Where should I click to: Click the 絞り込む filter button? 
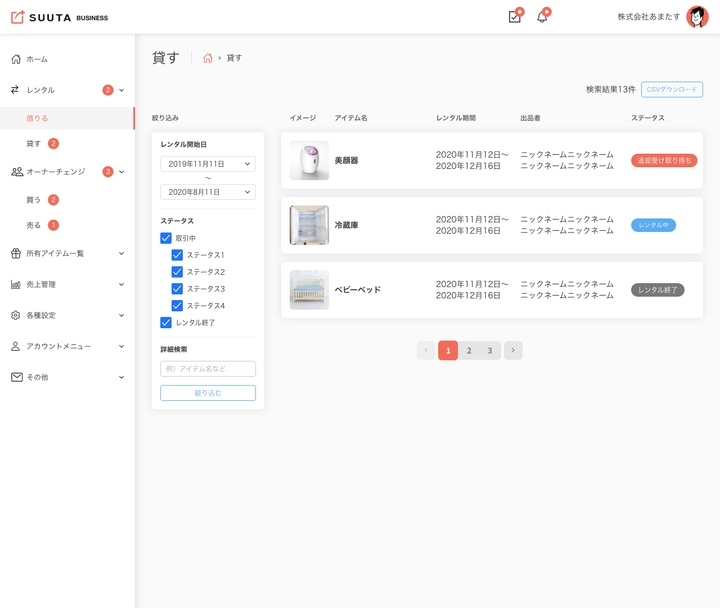(x=208, y=393)
